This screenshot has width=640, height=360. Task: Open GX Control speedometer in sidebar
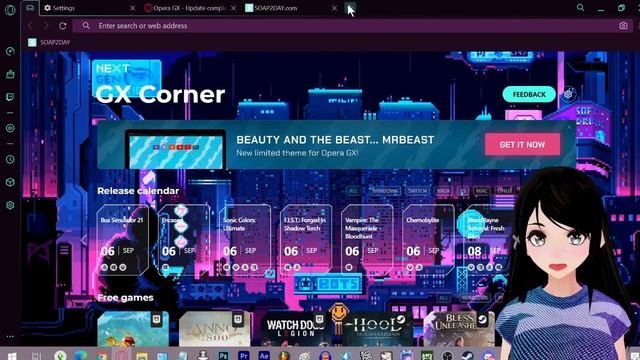[x=10, y=51]
